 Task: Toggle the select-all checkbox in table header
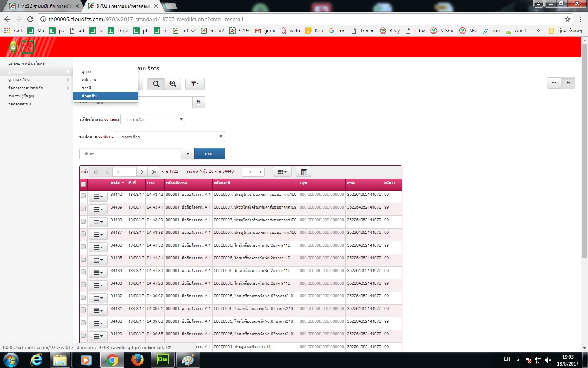click(x=83, y=184)
